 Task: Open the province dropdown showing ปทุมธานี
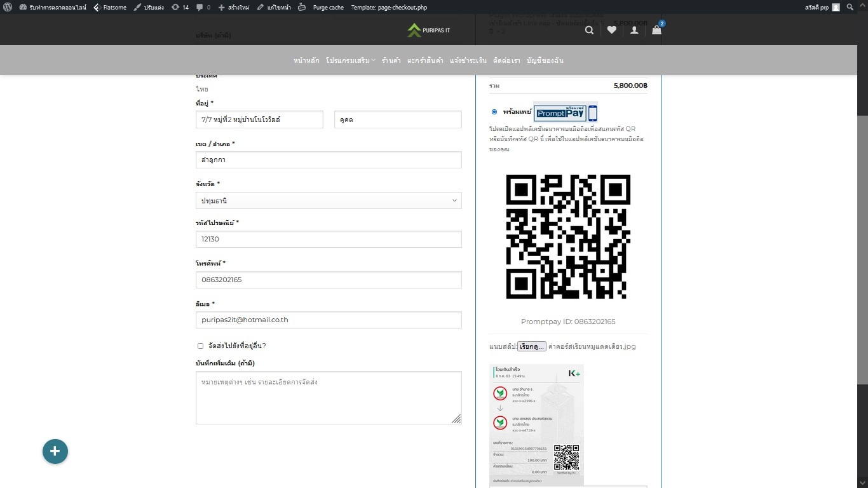pyautogui.click(x=329, y=200)
